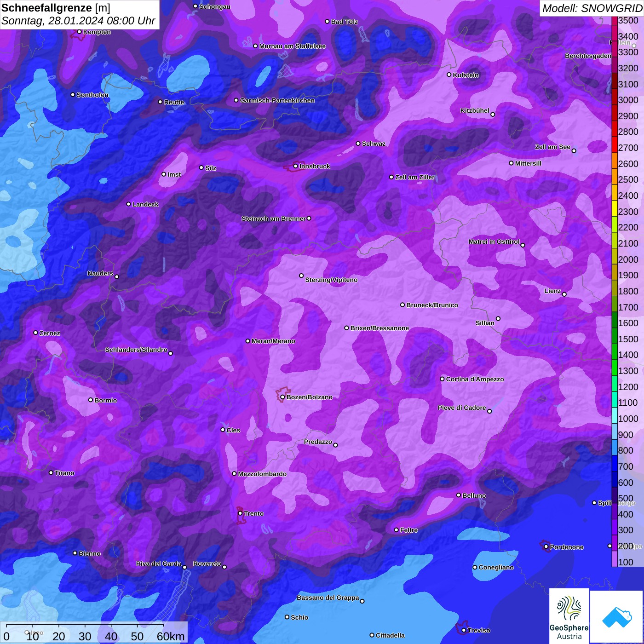Click the Bruneck/Brunico label
The height and width of the screenshot is (644, 644).
point(432,305)
